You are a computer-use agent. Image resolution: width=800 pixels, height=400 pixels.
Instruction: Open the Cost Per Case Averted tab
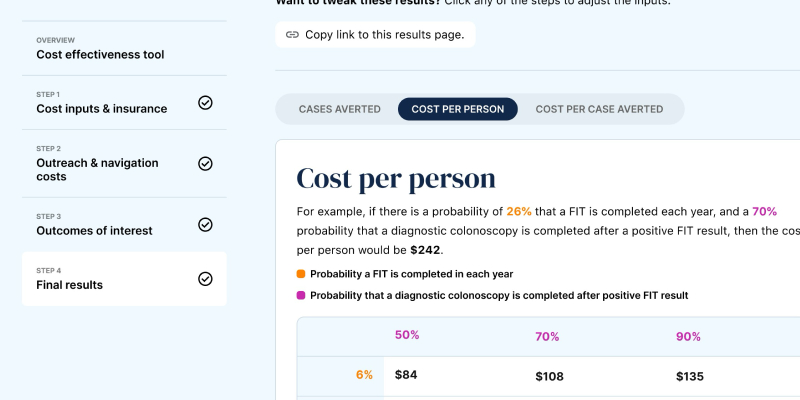coord(599,109)
